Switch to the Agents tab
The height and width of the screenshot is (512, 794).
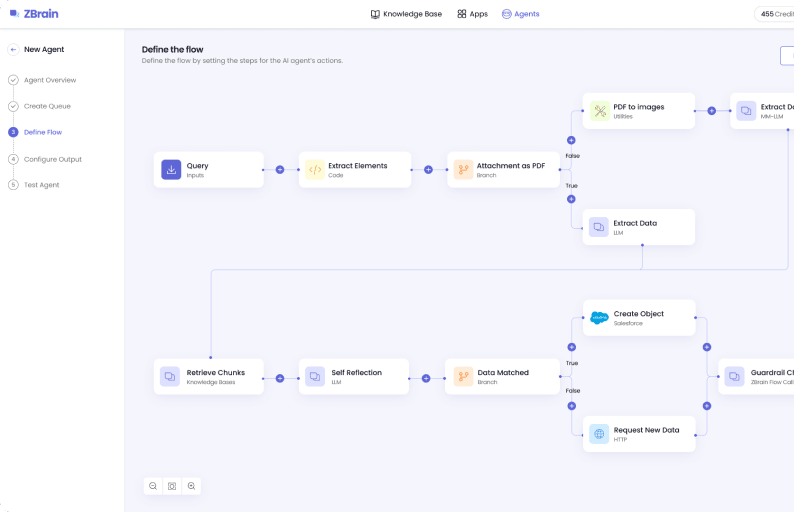point(521,14)
